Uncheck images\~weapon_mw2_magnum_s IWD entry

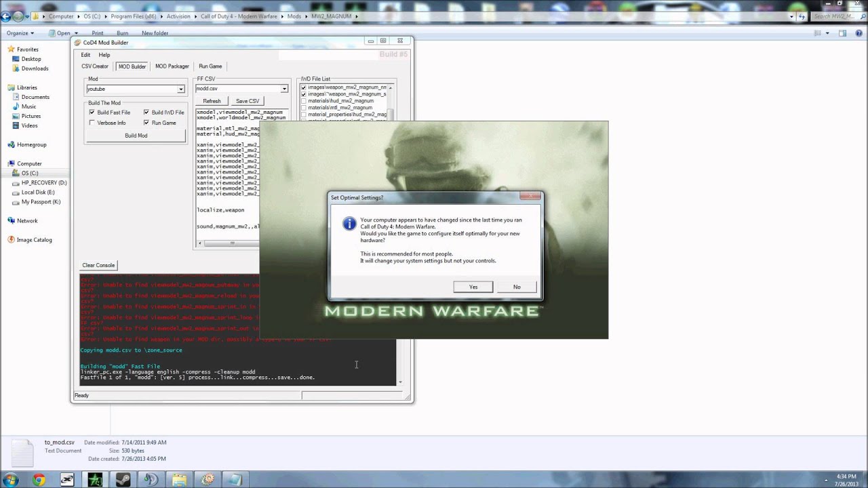click(304, 94)
